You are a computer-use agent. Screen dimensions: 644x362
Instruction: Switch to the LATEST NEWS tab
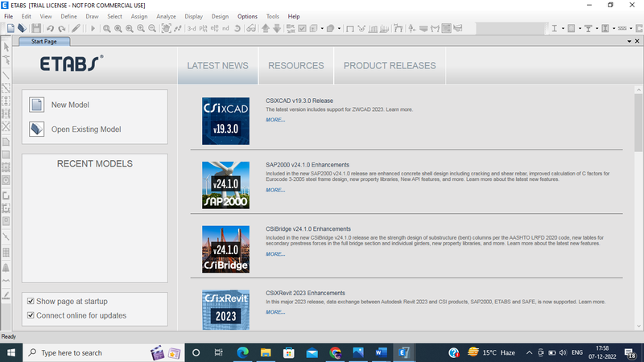tap(217, 66)
